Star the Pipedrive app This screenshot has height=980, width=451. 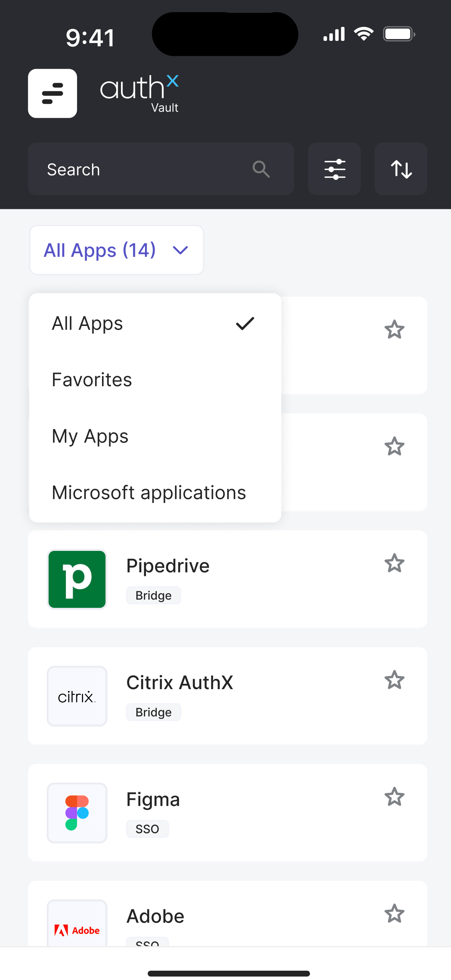394,563
